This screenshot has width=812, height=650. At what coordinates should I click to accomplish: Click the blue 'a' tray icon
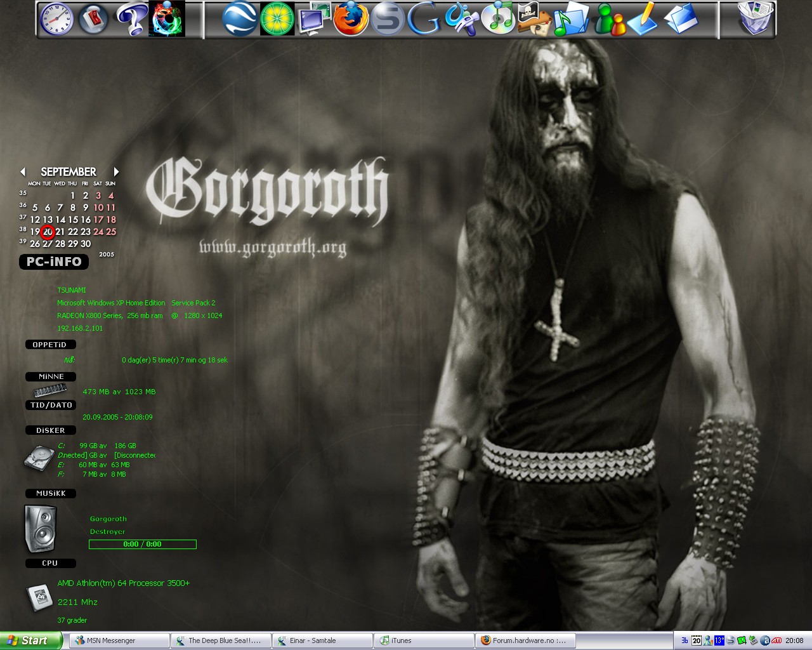click(765, 640)
